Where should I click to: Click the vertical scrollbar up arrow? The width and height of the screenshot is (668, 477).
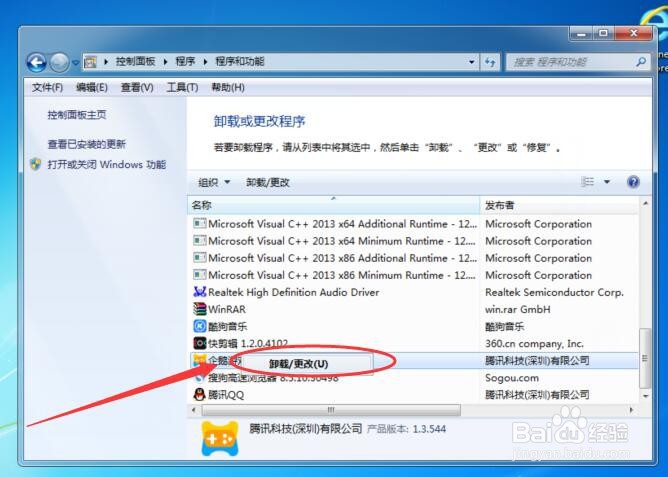[645, 204]
